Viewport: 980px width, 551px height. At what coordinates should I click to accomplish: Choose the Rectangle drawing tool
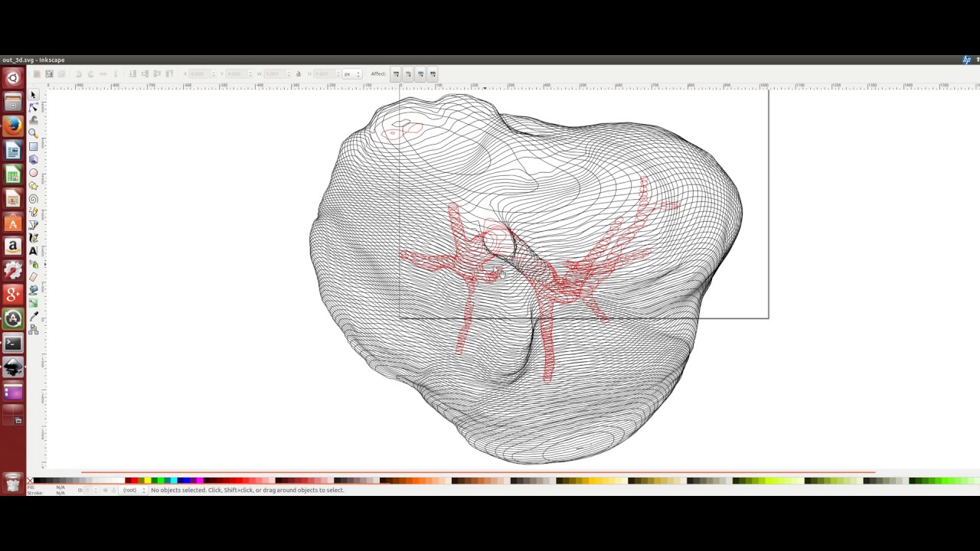pos(33,147)
